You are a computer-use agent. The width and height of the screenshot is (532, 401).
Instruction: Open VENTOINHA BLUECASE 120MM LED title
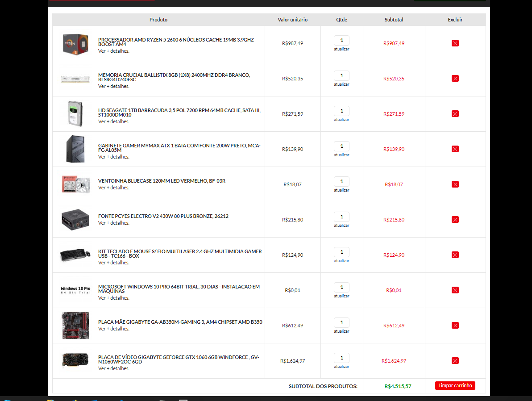(x=162, y=181)
